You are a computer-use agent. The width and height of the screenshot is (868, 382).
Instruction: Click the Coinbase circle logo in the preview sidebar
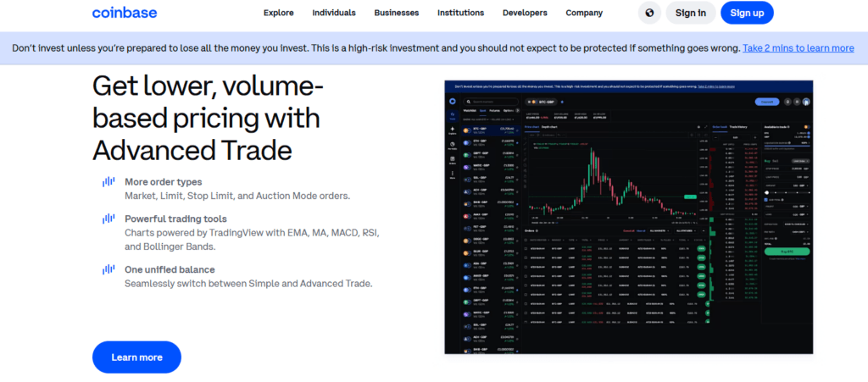(453, 101)
